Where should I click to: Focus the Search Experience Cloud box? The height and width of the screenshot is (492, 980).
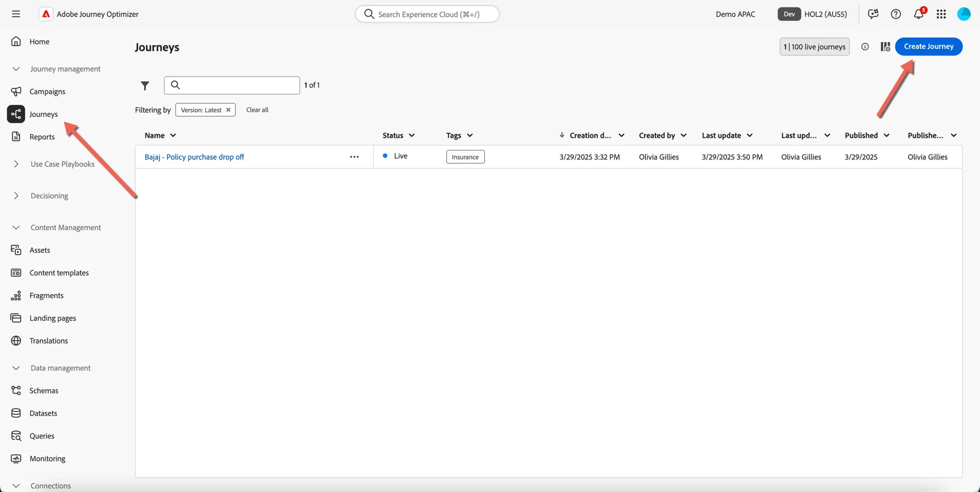427,14
